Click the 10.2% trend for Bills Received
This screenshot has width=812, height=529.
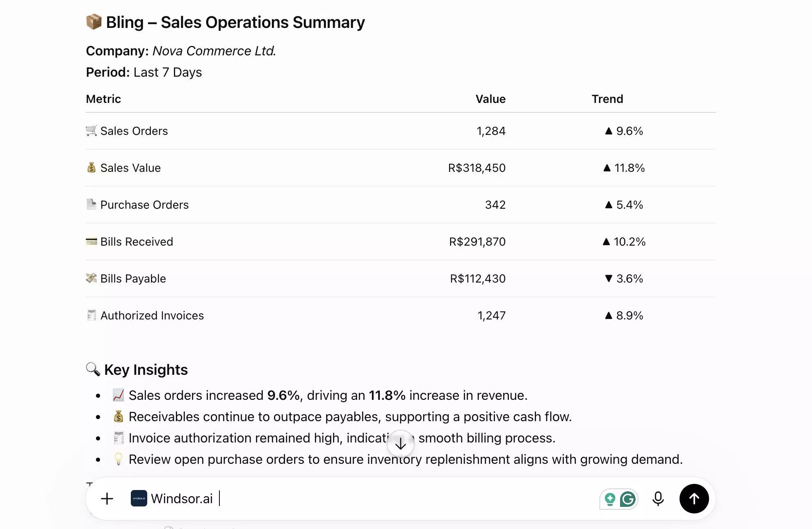pyautogui.click(x=624, y=242)
